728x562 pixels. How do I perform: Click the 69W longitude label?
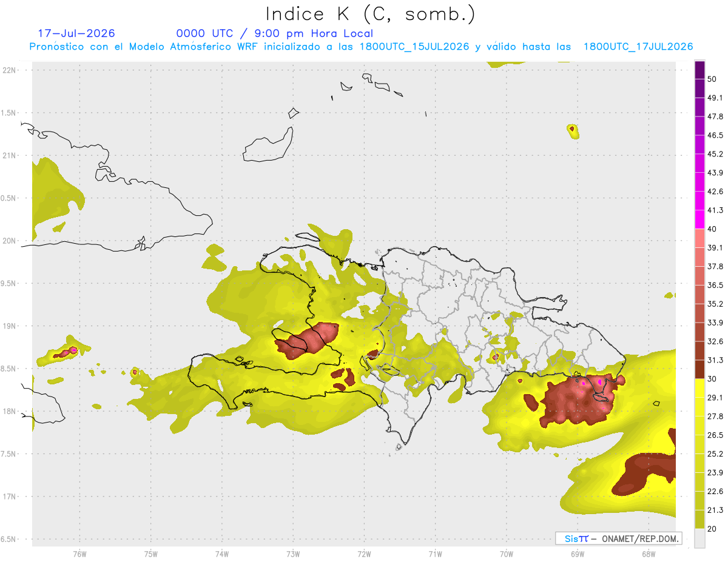tap(577, 554)
